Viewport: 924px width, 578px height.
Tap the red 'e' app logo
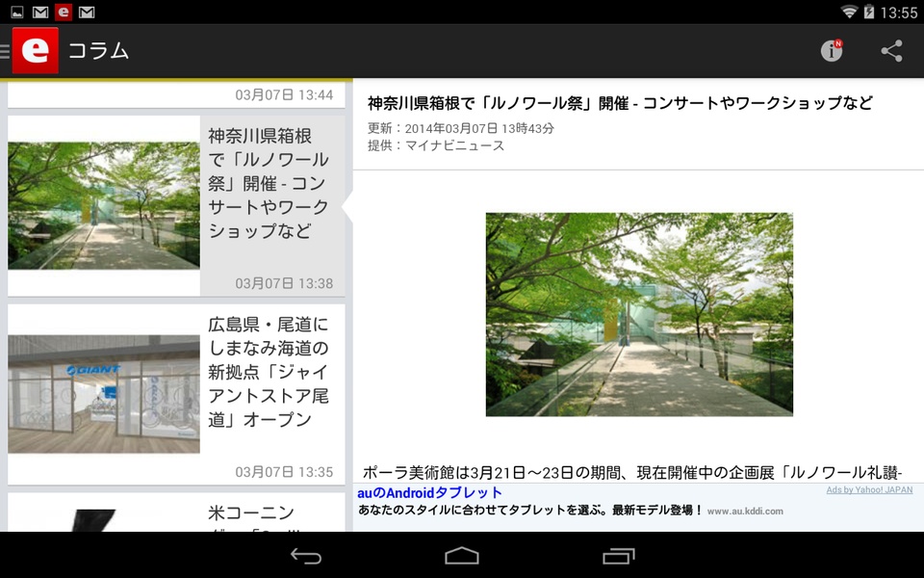point(36,51)
